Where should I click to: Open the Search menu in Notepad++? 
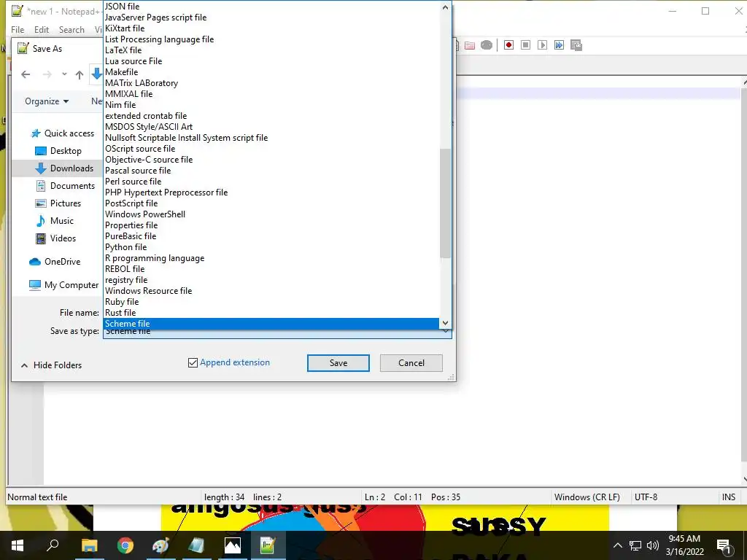(71, 29)
